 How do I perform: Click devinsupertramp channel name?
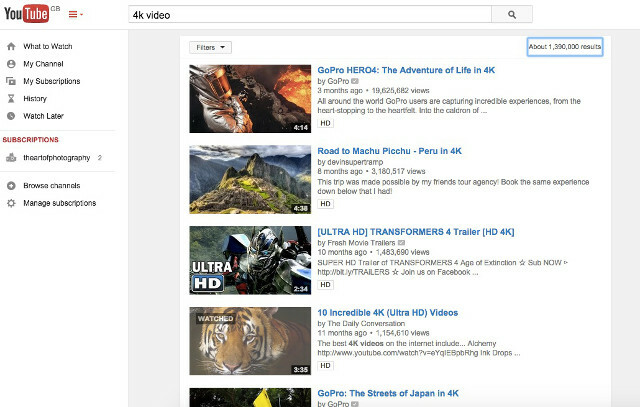pos(355,162)
